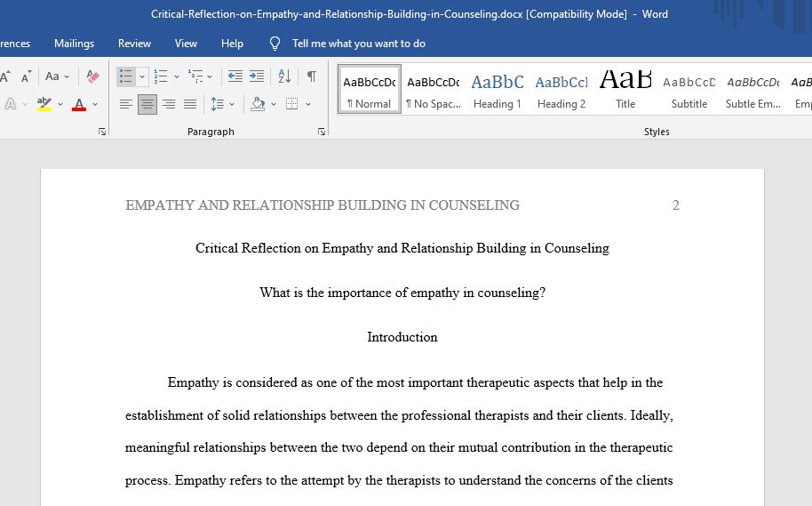Apply the Title style
Viewport: 812px width, 506px height.
(x=625, y=89)
